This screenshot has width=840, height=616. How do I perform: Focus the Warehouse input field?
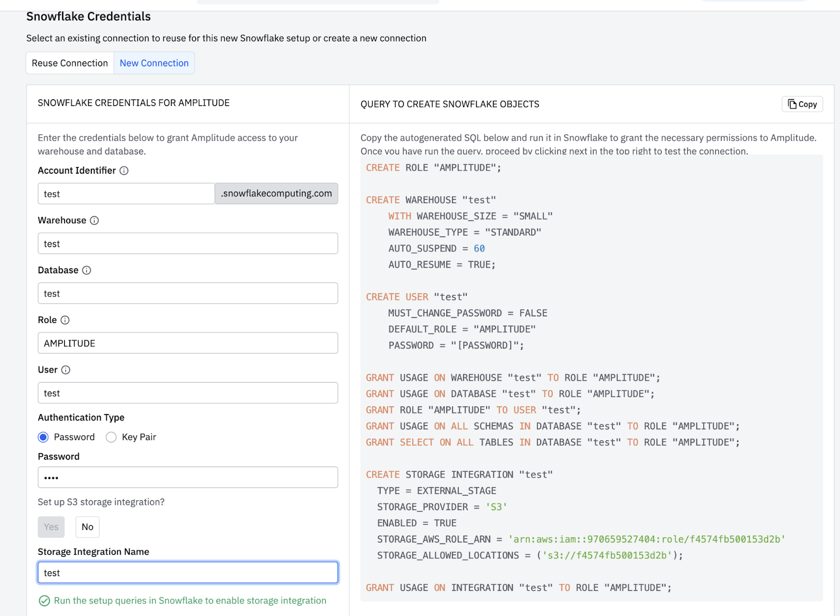point(188,243)
